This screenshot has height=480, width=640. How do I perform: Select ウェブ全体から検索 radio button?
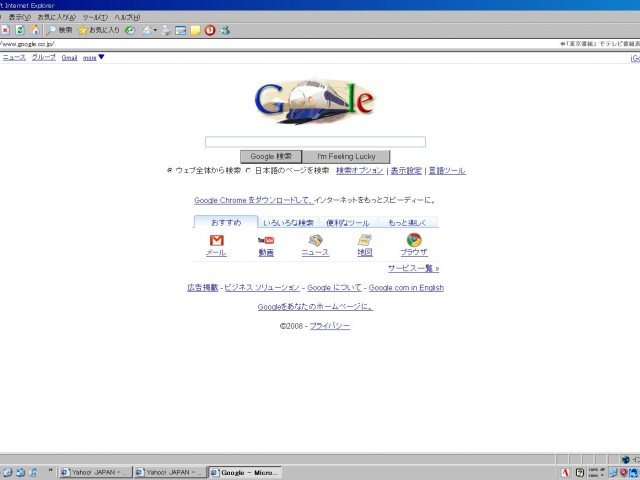(170, 171)
